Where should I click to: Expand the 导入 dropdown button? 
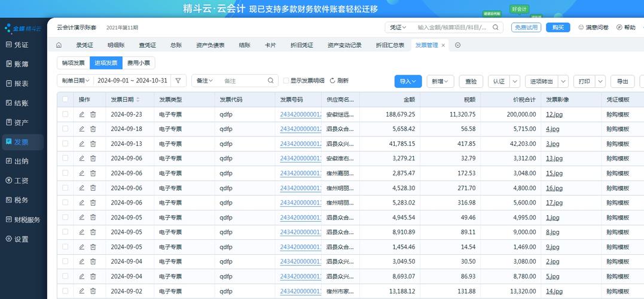(408, 81)
